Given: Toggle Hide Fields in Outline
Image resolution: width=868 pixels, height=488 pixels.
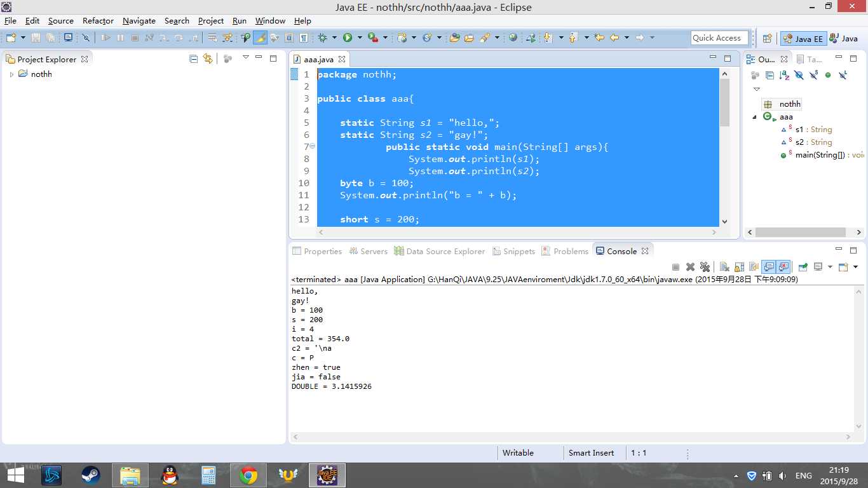Looking at the screenshot, I should pyautogui.click(x=799, y=75).
